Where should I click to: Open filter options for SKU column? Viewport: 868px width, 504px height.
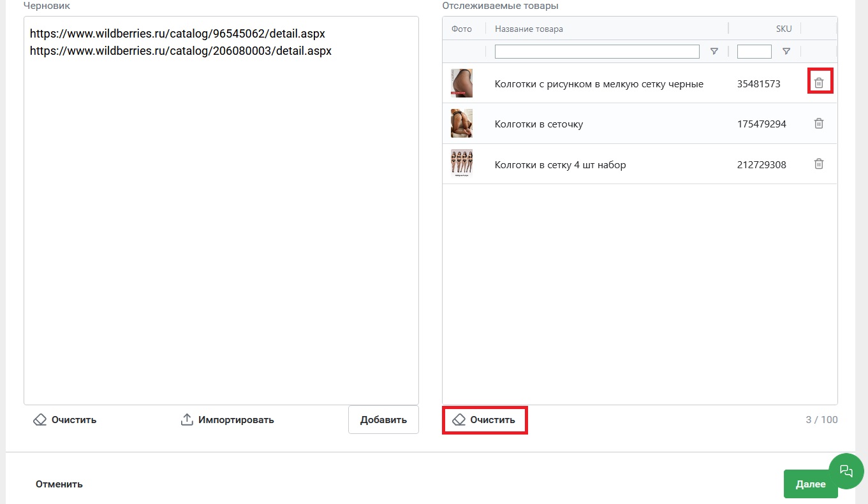point(786,52)
